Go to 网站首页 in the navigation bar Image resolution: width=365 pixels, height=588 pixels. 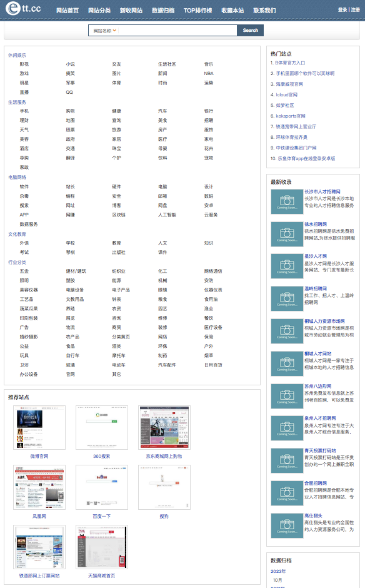(67, 11)
